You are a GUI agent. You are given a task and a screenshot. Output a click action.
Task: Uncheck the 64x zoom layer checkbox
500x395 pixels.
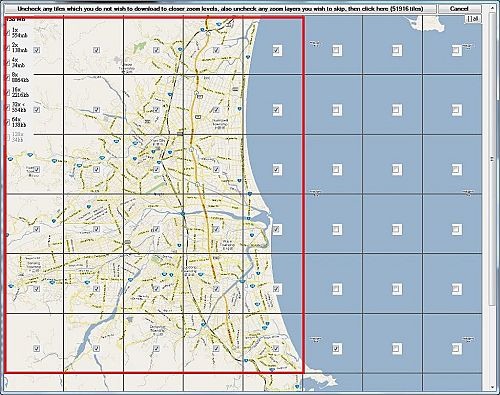pyautogui.click(x=8, y=122)
